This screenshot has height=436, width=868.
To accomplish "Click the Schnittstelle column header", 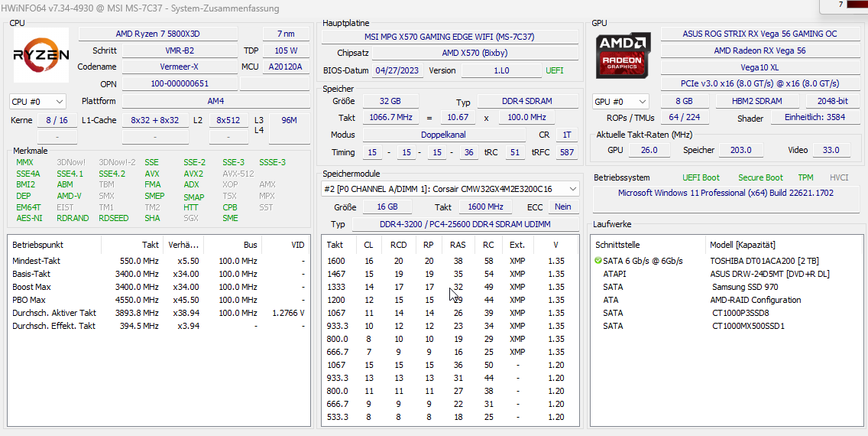I will (x=648, y=245).
